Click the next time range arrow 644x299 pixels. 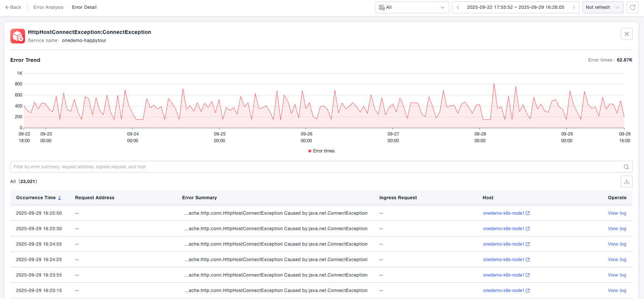point(574,7)
